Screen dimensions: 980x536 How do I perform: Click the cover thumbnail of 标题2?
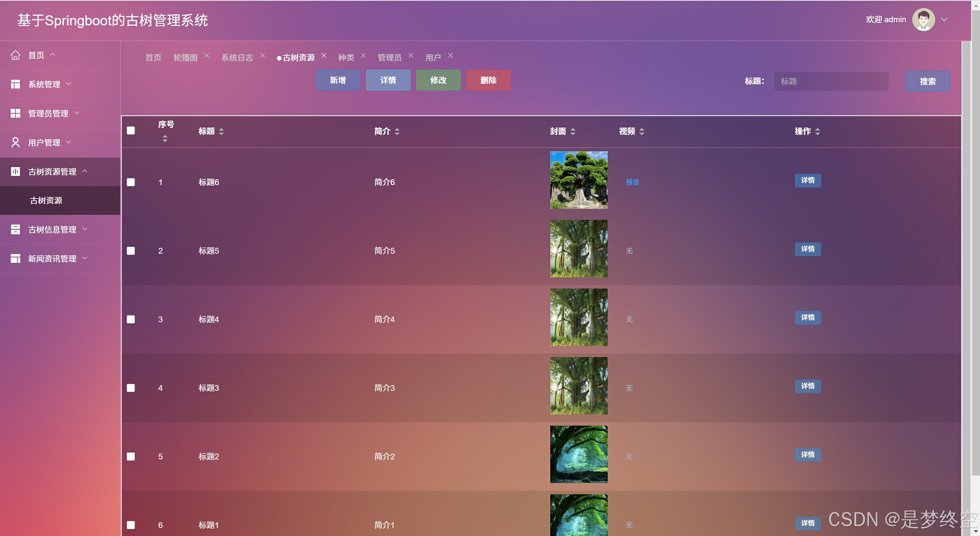[x=579, y=454]
